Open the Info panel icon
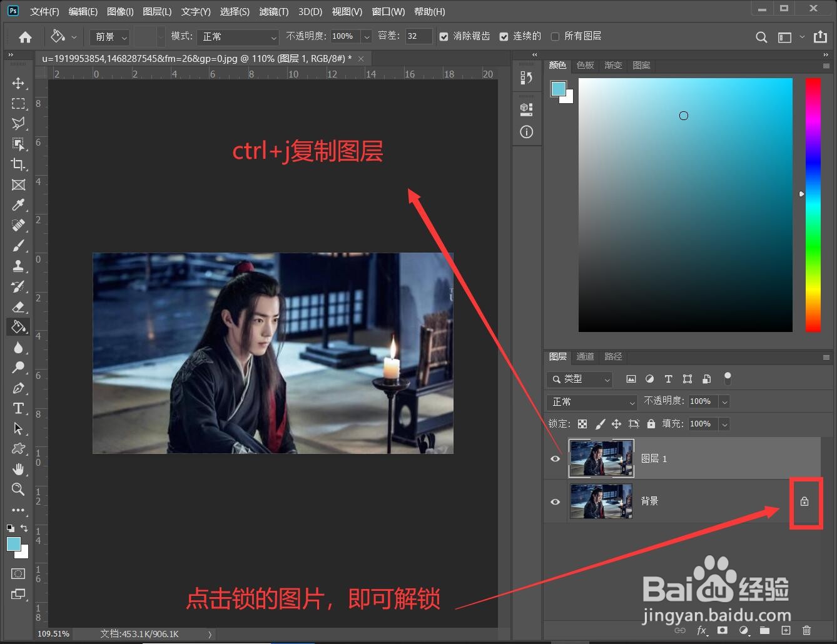This screenshot has width=837, height=644. pyautogui.click(x=527, y=132)
